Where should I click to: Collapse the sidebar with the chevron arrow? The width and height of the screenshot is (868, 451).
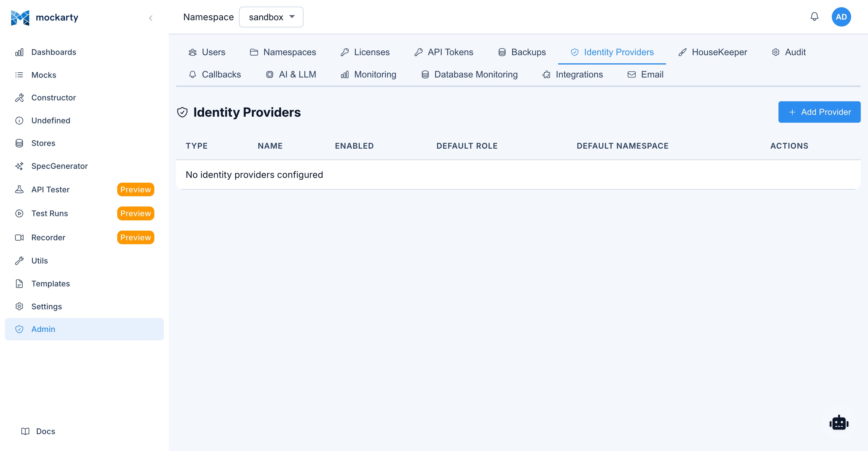click(151, 18)
